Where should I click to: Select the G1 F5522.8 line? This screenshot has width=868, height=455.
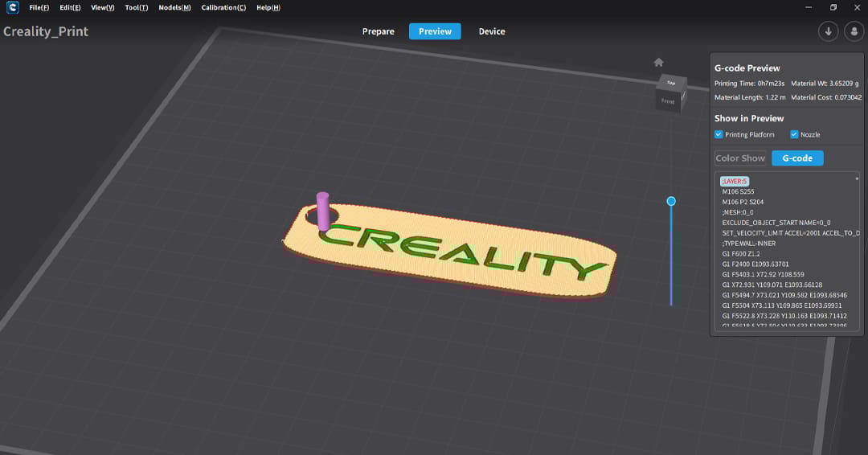click(x=784, y=316)
